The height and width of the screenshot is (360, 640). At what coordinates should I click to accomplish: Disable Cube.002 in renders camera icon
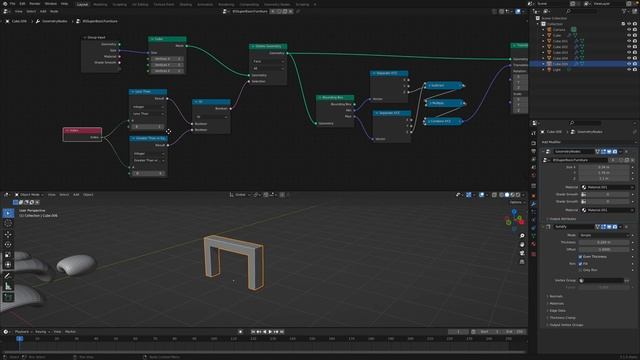(x=635, y=47)
